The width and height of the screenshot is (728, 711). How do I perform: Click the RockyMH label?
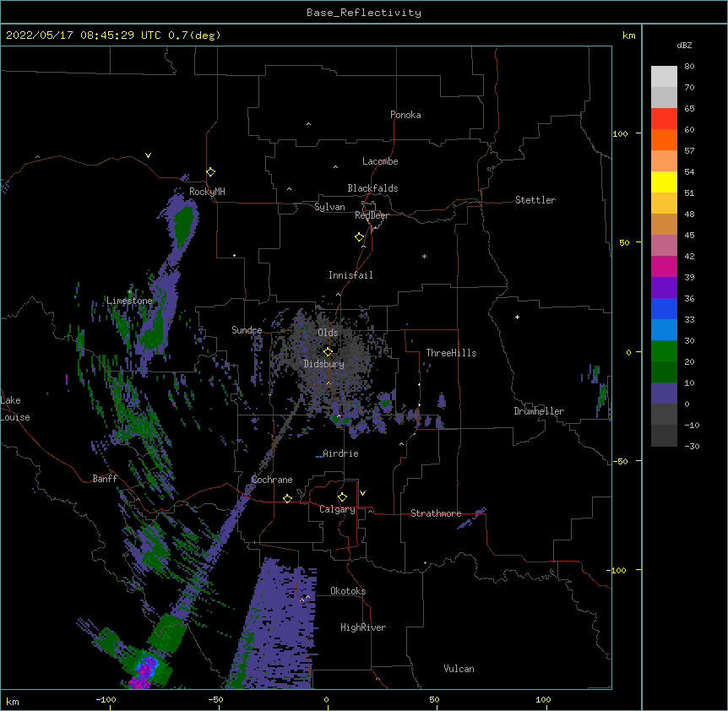(x=207, y=192)
